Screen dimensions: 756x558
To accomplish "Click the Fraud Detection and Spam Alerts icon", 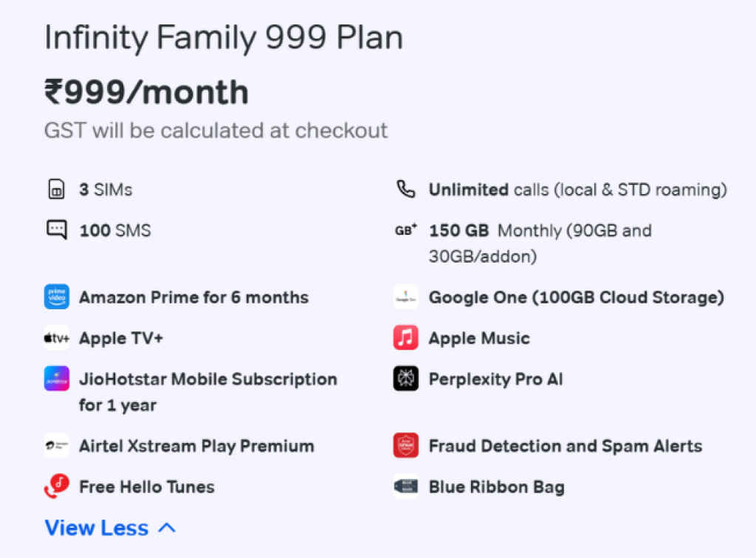I will (405, 446).
